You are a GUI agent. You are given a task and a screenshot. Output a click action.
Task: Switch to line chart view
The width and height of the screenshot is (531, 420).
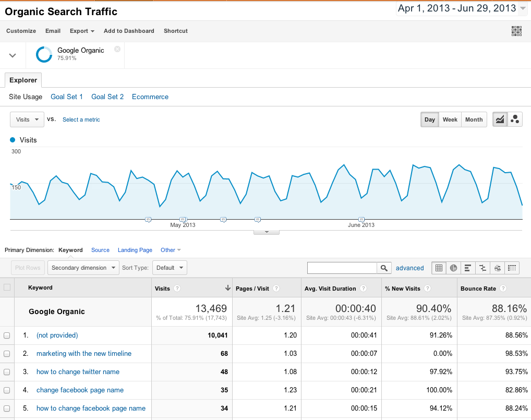pos(500,119)
